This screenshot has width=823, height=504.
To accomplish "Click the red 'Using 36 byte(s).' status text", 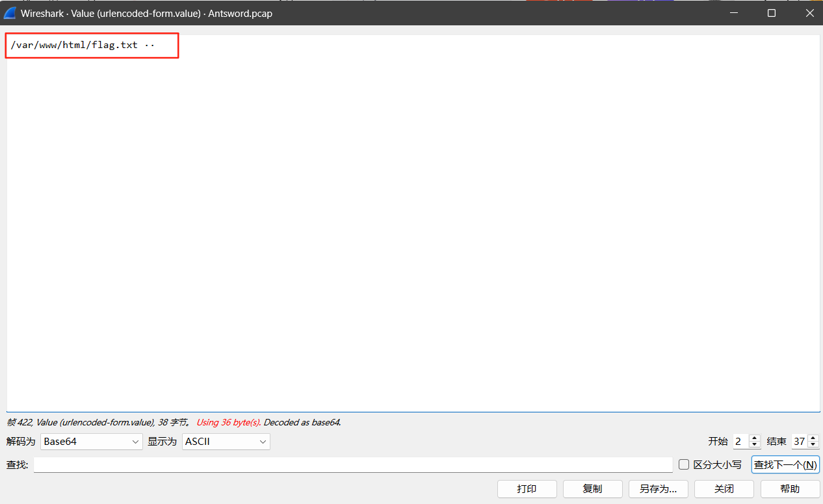I will [228, 422].
